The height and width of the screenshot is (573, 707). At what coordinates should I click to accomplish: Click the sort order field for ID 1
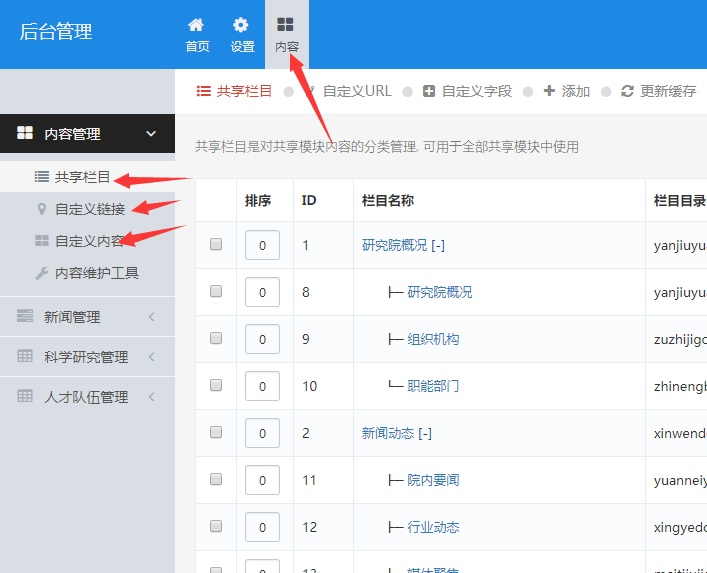262,245
